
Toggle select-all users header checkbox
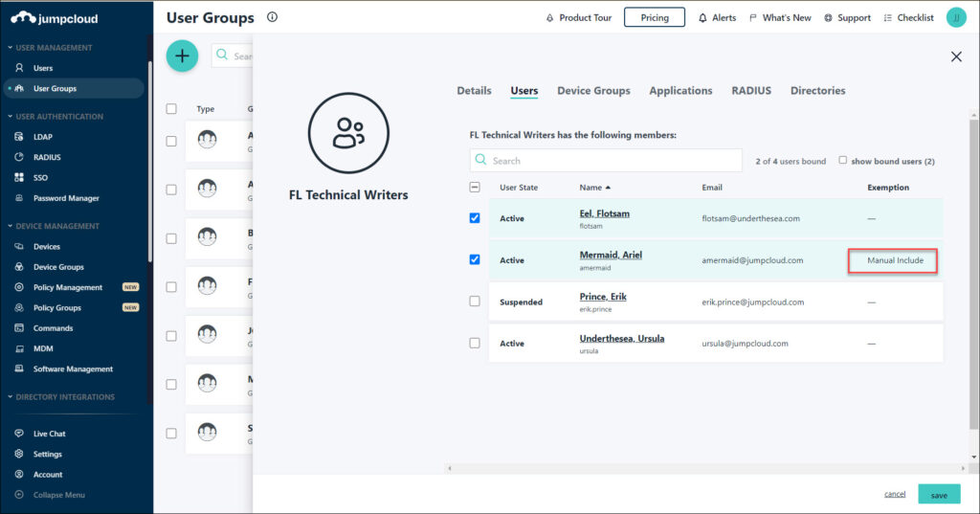coord(475,187)
